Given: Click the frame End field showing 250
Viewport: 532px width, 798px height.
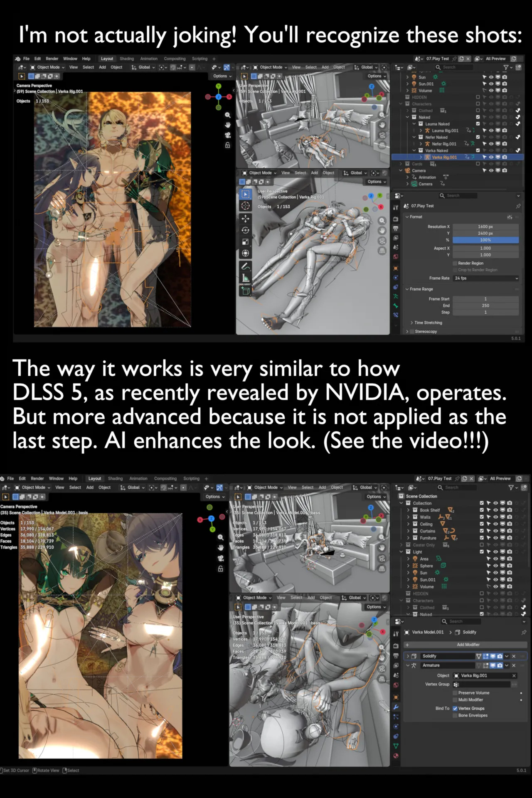Looking at the screenshot, I should 485,305.
